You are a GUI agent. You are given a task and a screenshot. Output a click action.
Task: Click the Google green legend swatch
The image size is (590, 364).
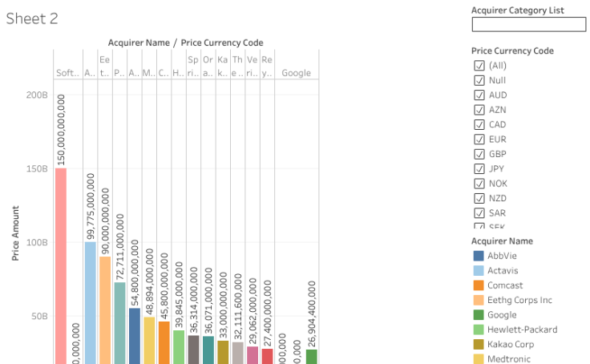pyautogui.click(x=479, y=315)
